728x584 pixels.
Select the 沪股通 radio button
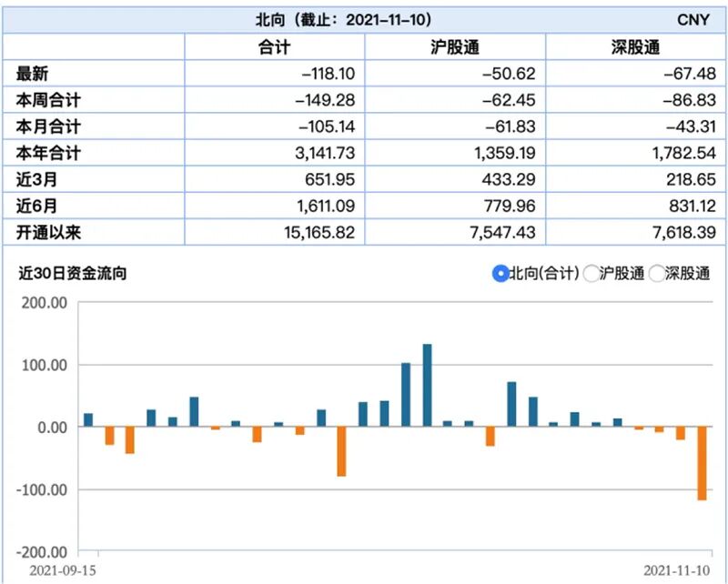click(x=591, y=274)
